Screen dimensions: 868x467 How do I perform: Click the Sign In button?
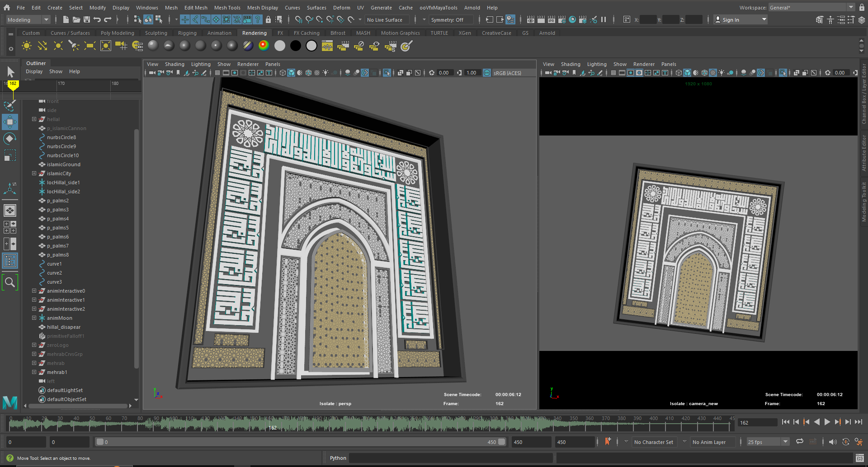(x=730, y=20)
